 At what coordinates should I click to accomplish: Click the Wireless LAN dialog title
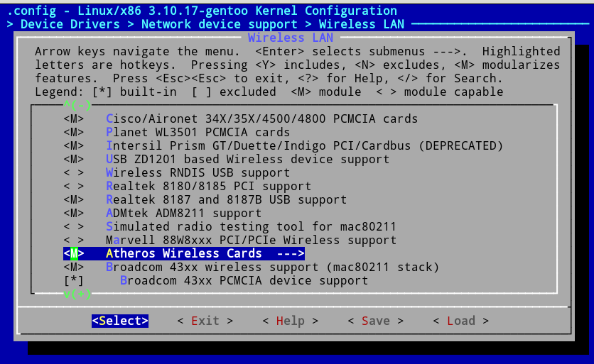[x=291, y=38]
